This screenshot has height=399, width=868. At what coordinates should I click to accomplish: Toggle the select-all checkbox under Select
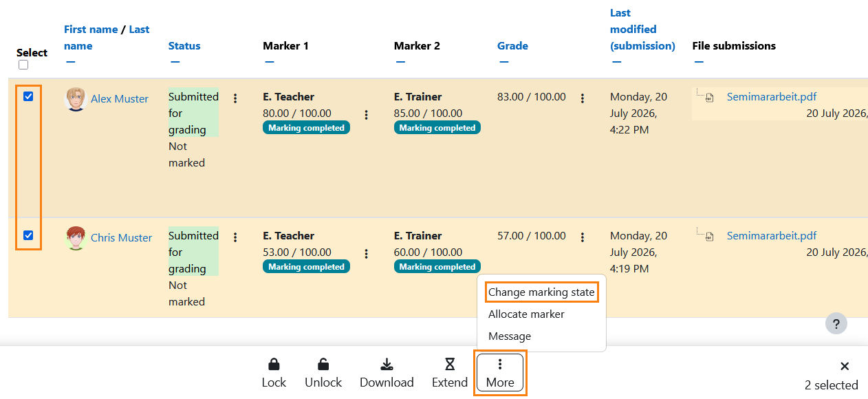tap(23, 65)
